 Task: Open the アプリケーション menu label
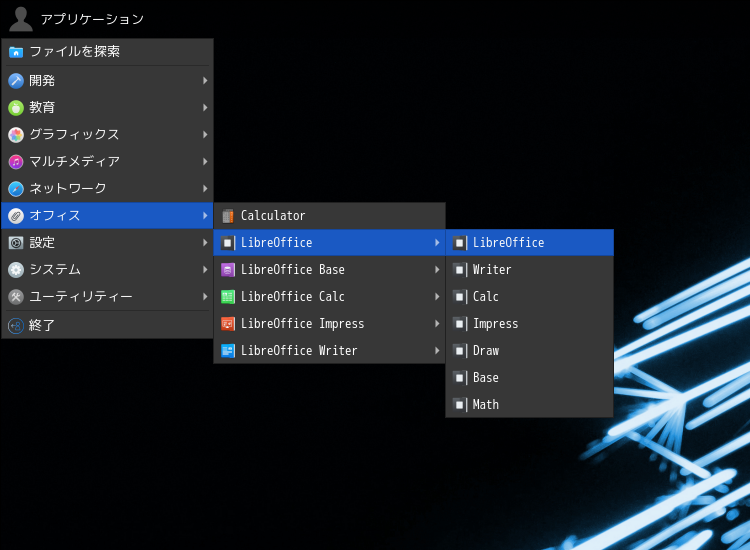(92, 19)
